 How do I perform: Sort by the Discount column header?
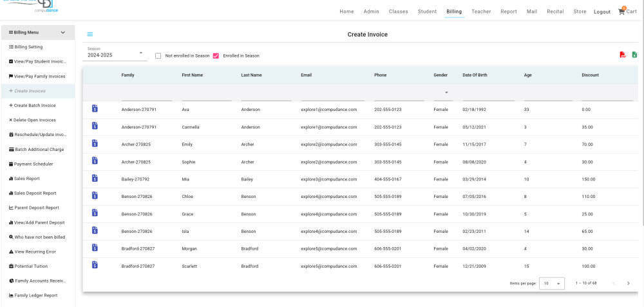pyautogui.click(x=590, y=75)
